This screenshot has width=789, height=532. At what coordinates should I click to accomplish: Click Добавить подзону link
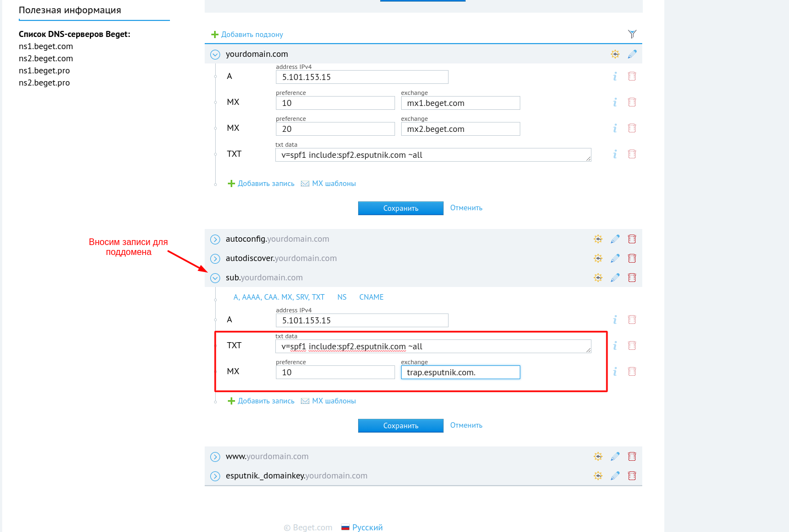click(x=252, y=34)
